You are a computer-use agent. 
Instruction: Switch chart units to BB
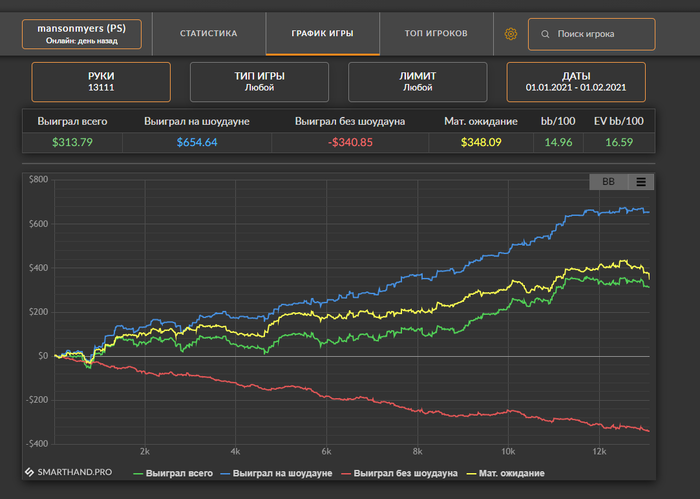pos(608,182)
